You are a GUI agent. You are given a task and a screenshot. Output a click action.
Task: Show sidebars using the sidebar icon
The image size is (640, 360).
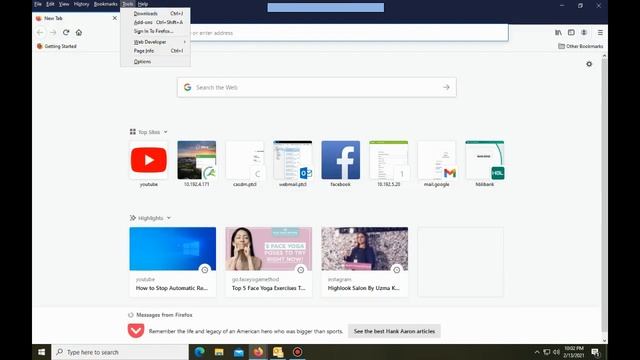(571, 32)
